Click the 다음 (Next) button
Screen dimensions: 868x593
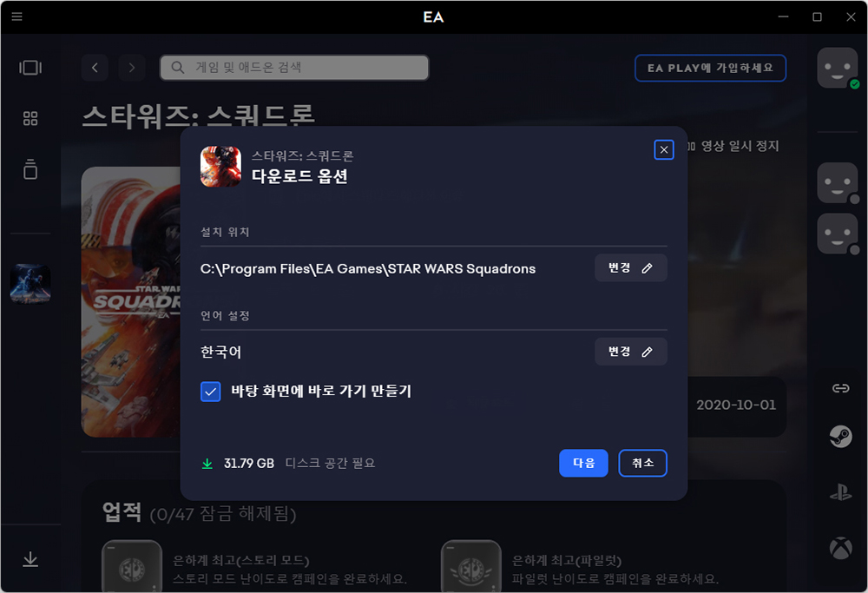coord(583,463)
